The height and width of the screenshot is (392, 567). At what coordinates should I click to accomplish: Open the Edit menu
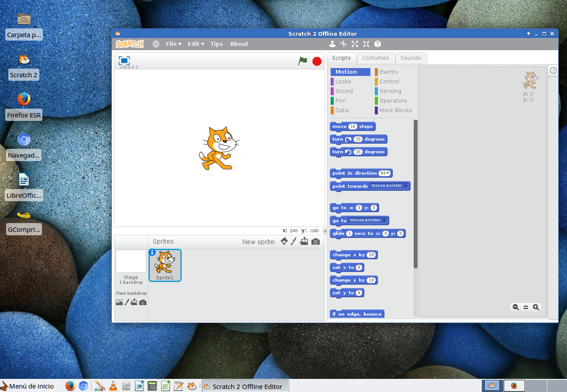[195, 44]
